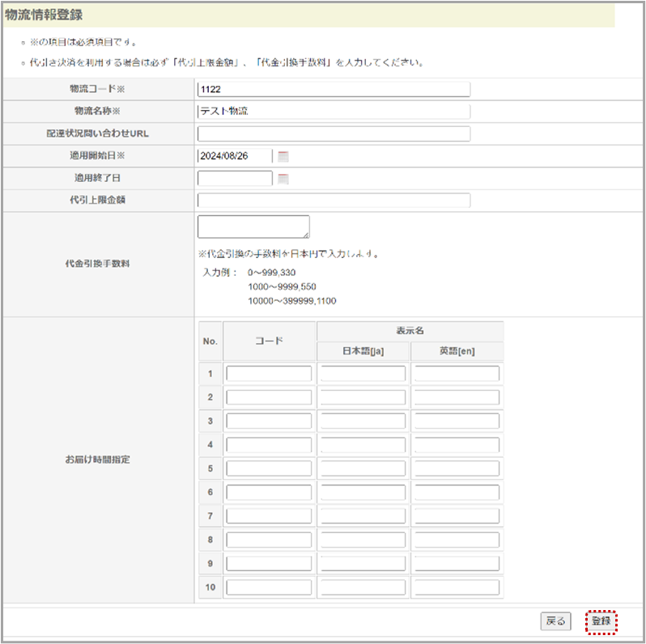Viewport: 646px width, 644px height.
Task: Select row 10 英語[en] input
Action: coord(457,587)
